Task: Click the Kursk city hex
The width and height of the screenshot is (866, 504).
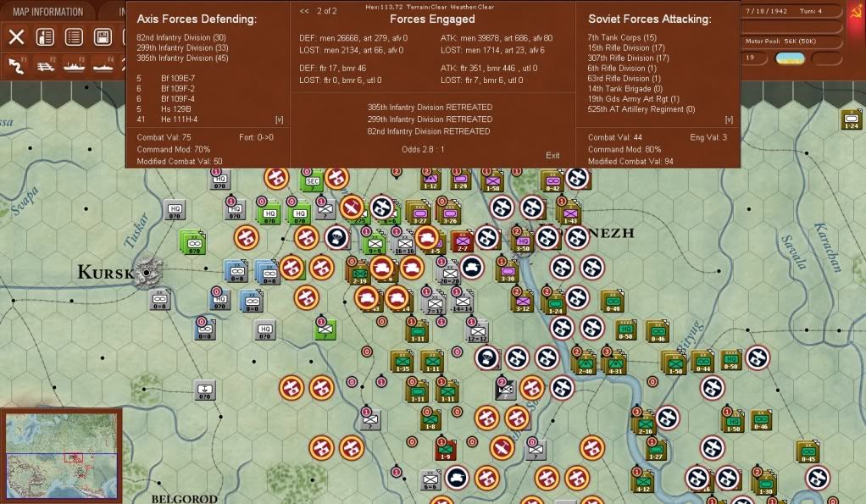Action: (147, 273)
